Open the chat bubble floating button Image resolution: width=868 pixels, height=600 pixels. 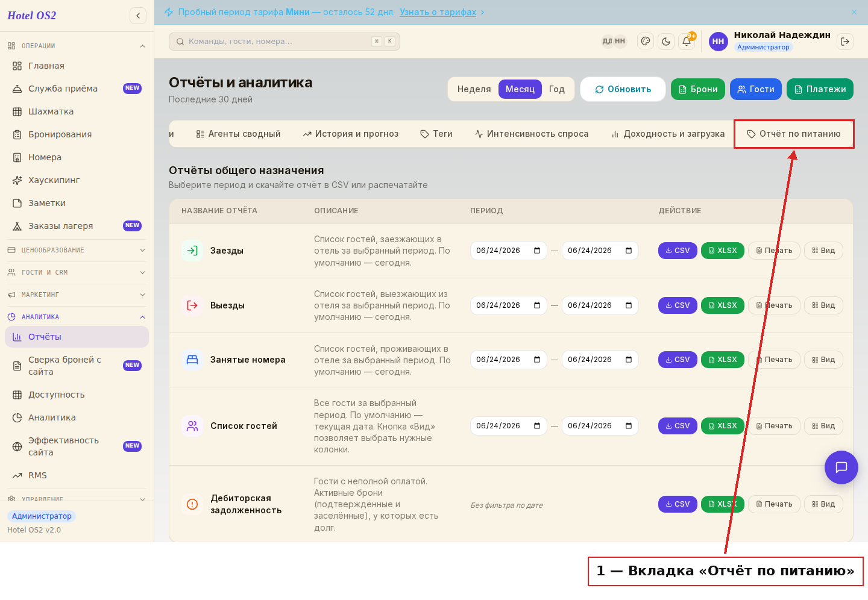(x=841, y=467)
